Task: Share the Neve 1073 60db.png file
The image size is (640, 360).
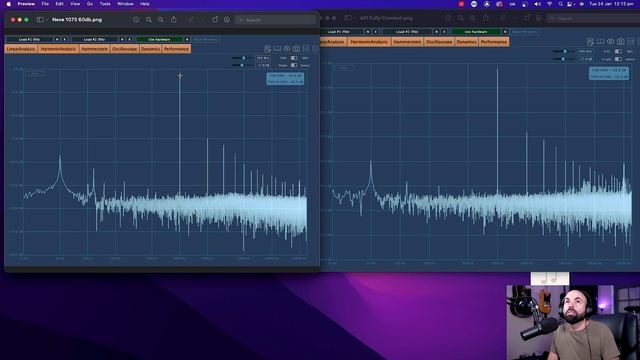Action: [173, 20]
